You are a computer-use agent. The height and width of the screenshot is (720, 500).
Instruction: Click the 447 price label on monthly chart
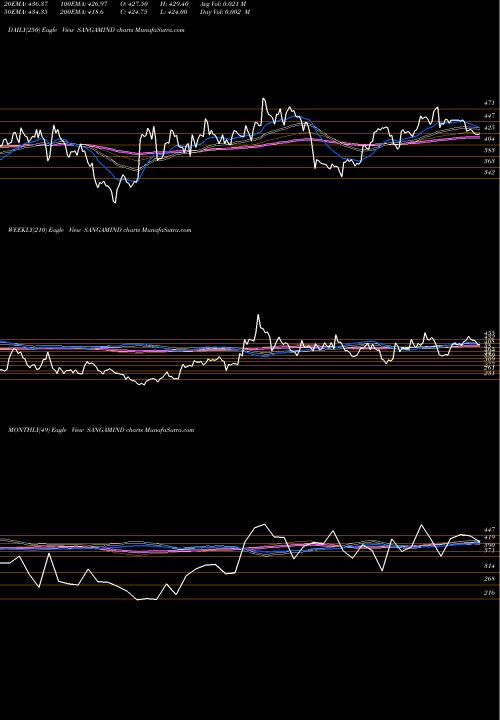489,529
